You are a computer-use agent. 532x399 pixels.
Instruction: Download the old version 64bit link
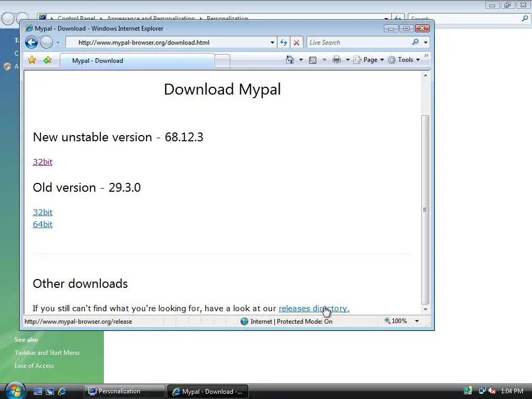point(43,224)
